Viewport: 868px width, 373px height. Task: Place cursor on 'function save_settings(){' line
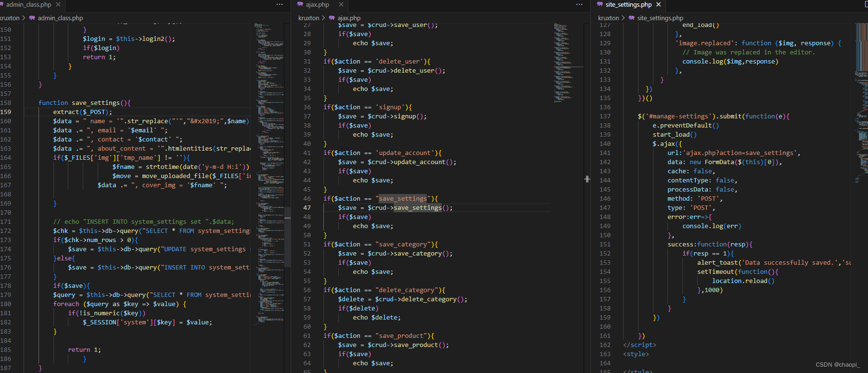(x=84, y=103)
